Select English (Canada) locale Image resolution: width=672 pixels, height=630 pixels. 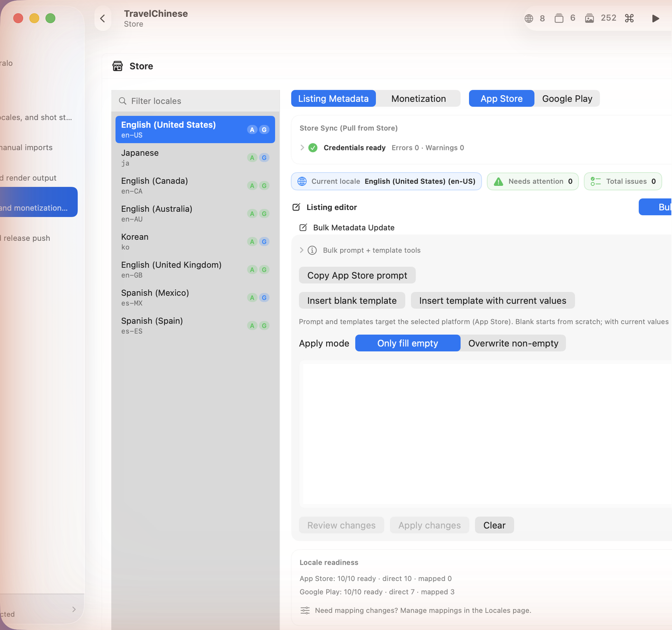click(195, 185)
